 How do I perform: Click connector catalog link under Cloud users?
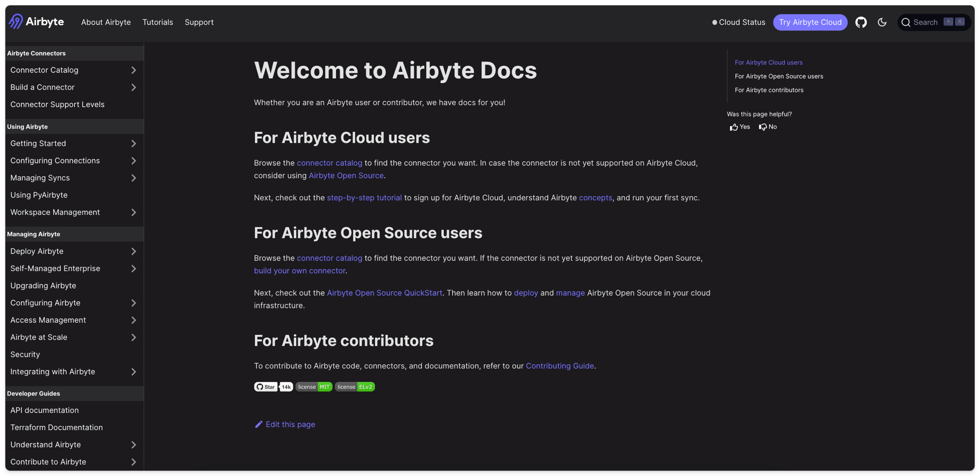[330, 163]
